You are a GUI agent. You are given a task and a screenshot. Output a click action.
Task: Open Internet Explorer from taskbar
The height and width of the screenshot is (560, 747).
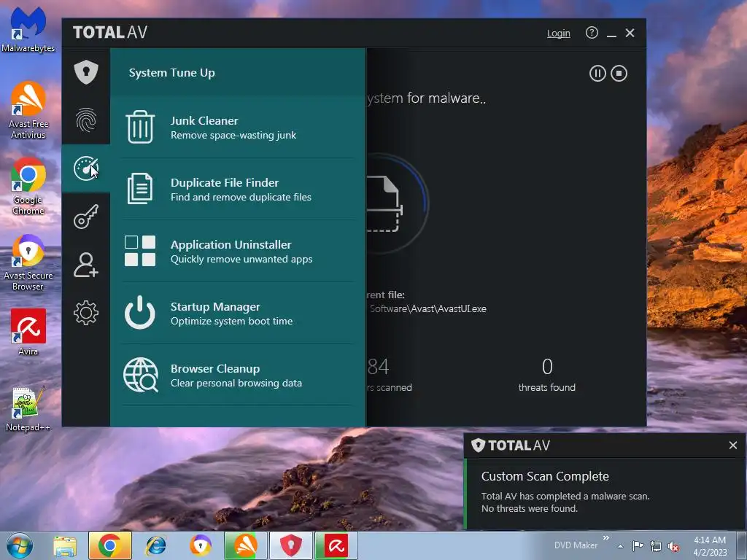pyautogui.click(x=155, y=545)
